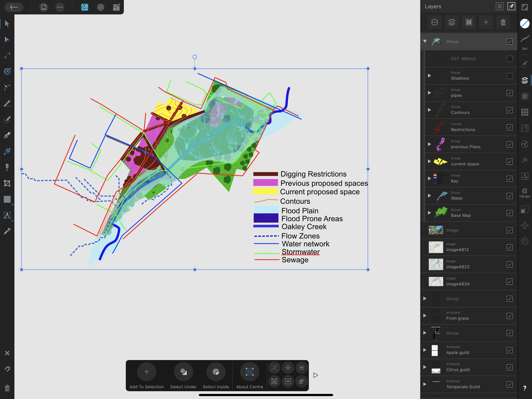Viewport: 532px width, 399px height.
Task: Choose the Crop tool
Action: pyautogui.click(x=7, y=183)
